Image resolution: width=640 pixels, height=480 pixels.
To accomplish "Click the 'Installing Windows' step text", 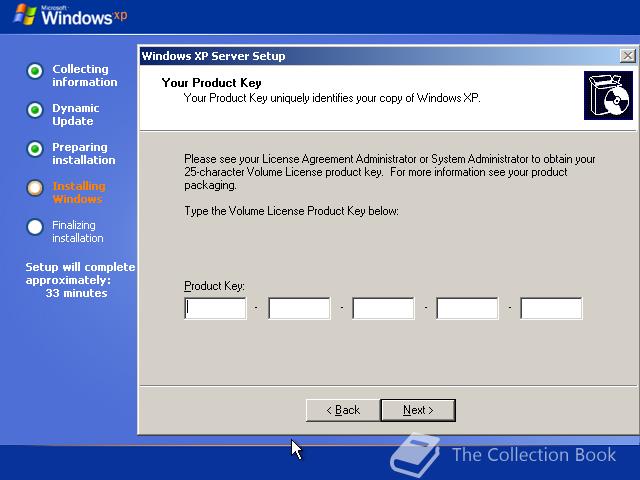I will point(79,193).
